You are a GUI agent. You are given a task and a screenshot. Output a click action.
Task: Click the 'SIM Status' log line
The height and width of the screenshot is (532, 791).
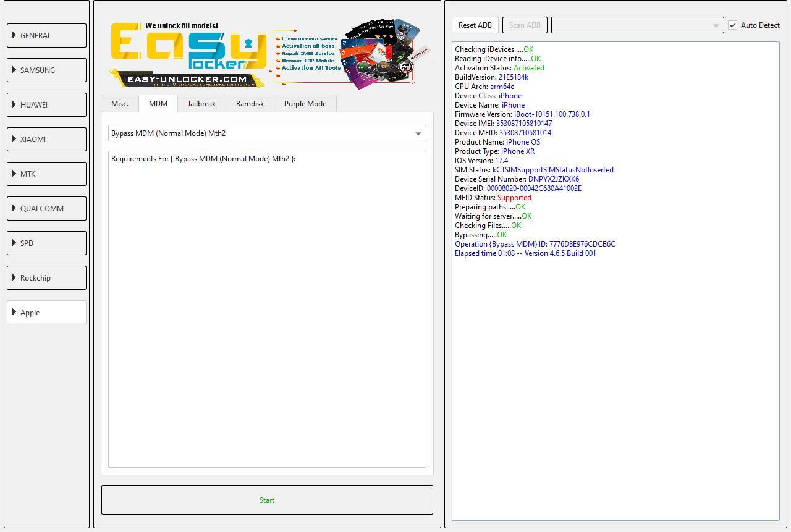click(x=534, y=170)
